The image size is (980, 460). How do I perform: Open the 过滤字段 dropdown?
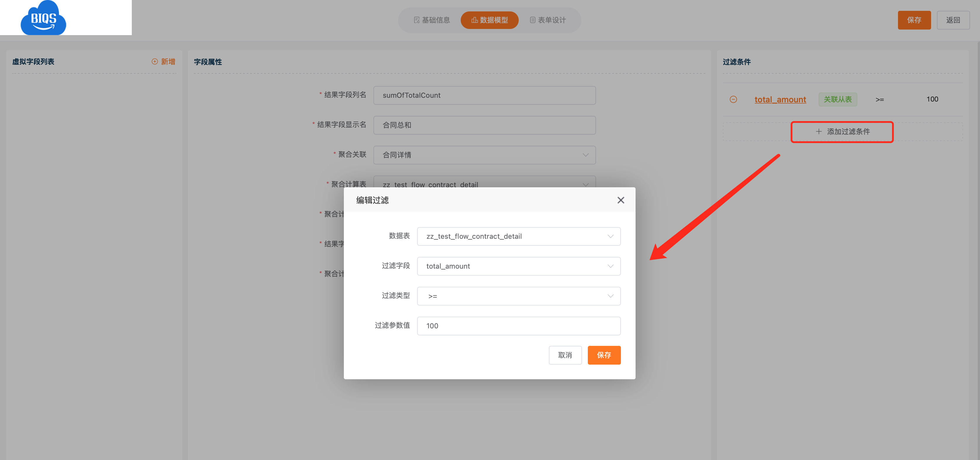[x=518, y=266]
